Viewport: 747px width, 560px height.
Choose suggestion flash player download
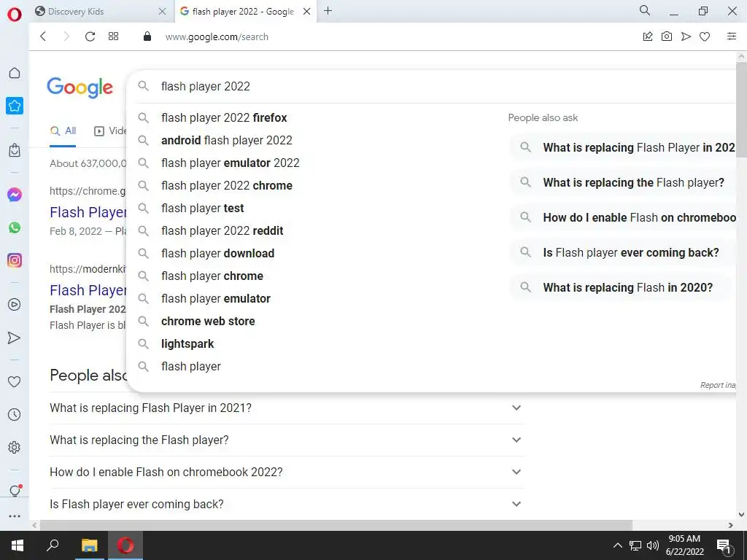click(x=217, y=253)
